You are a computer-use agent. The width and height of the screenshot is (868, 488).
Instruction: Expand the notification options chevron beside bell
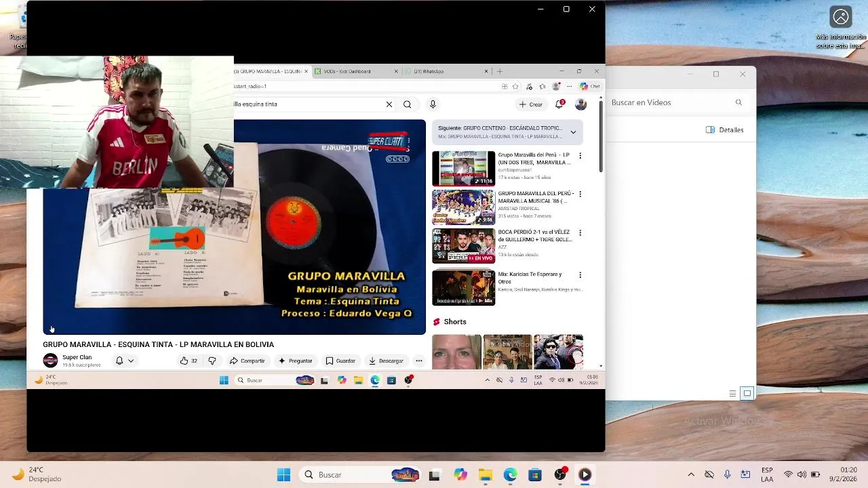coord(131,361)
